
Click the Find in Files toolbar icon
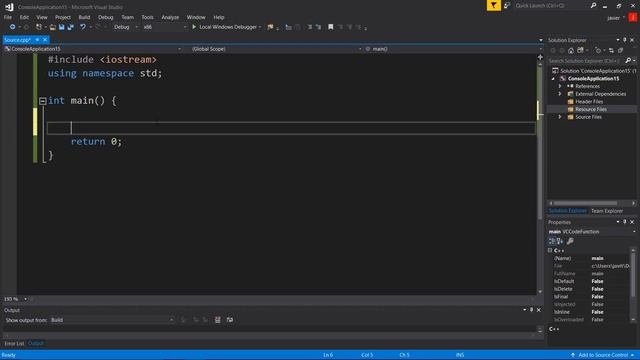click(x=270, y=27)
